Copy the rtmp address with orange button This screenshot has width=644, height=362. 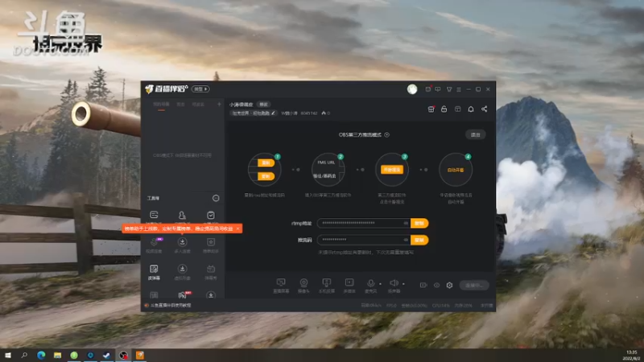click(x=419, y=223)
